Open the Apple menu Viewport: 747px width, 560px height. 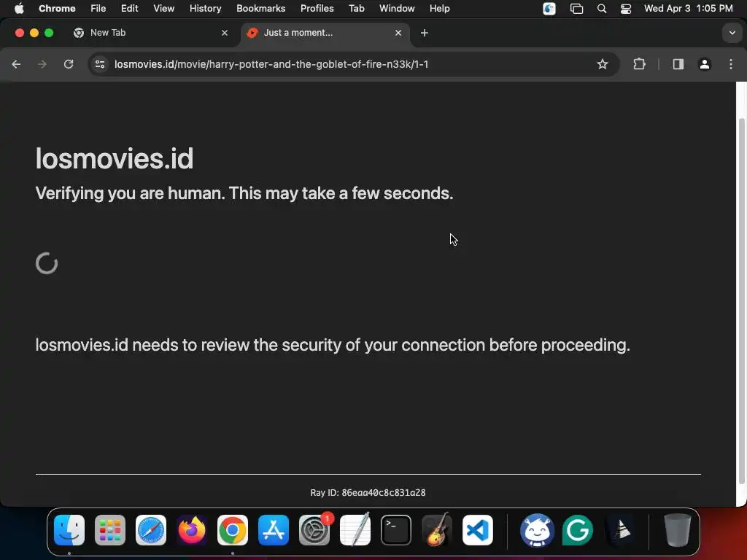(x=19, y=9)
